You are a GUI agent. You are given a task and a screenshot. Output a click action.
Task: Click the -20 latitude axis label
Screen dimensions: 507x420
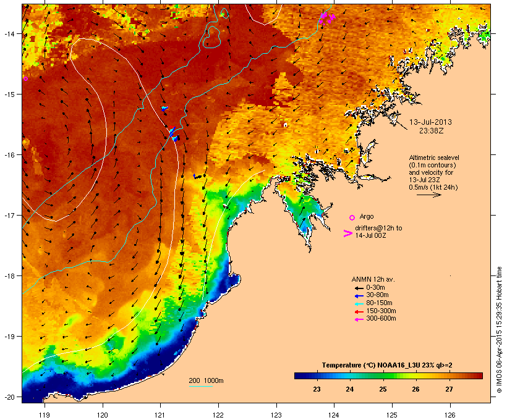click(x=9, y=397)
